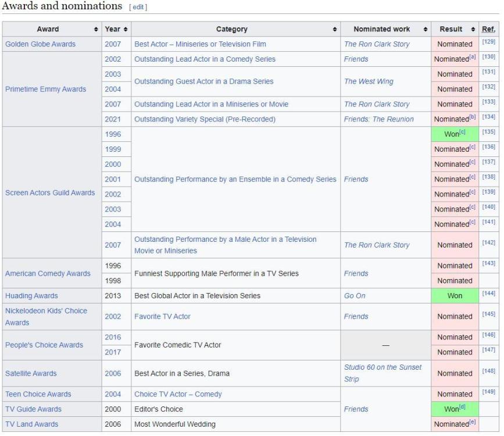
Task: Sort table by Category column
Action: point(334,30)
